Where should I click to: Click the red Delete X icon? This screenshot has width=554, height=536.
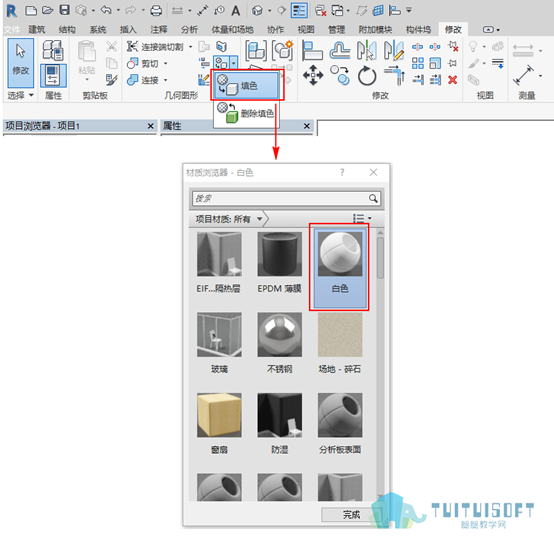(x=453, y=80)
